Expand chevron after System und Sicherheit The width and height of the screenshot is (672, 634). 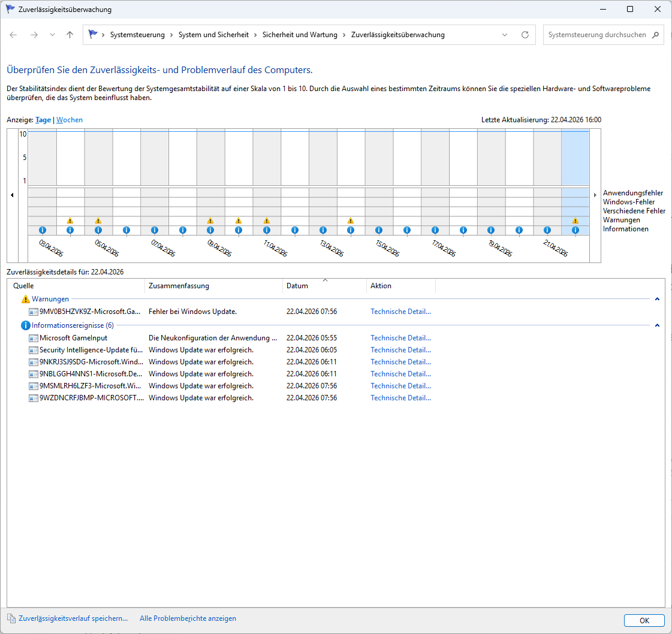click(x=255, y=35)
